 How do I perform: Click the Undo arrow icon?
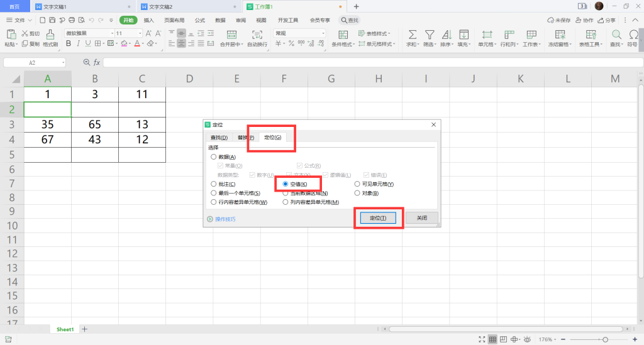tap(92, 20)
